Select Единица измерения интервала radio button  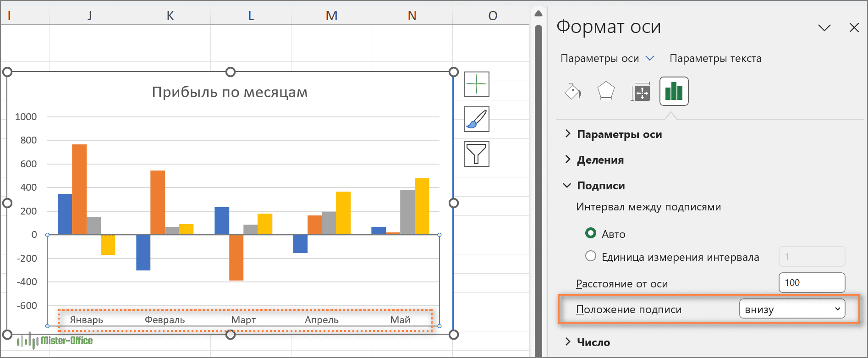591,256
